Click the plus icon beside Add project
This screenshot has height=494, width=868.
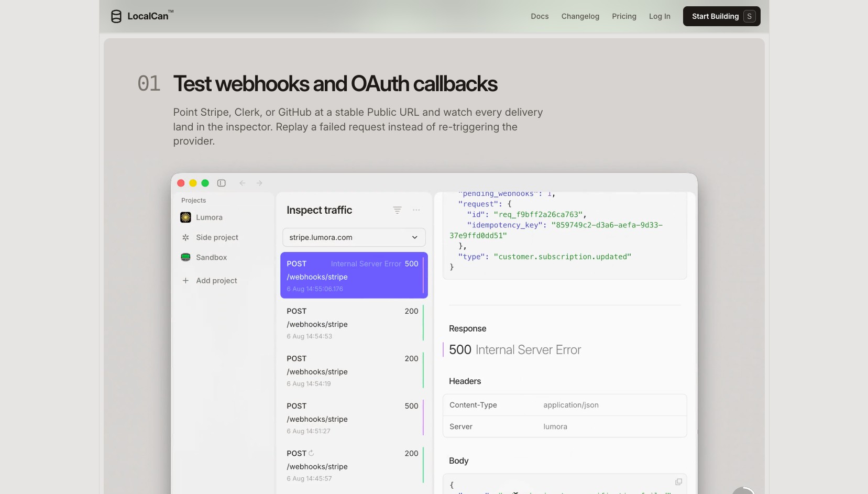click(185, 281)
